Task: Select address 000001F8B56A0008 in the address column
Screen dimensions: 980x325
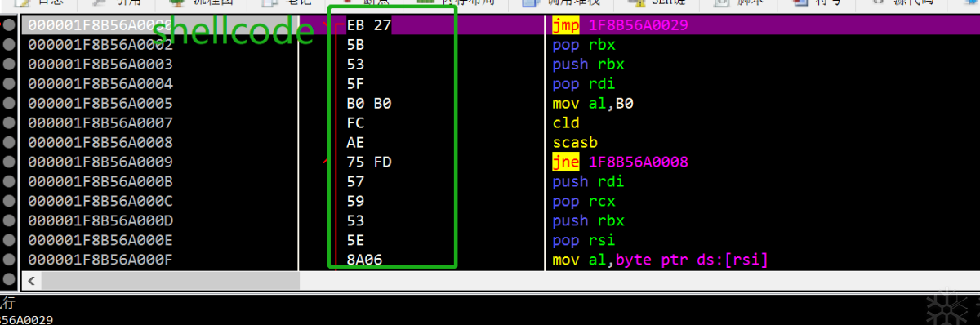Action: coord(100,143)
